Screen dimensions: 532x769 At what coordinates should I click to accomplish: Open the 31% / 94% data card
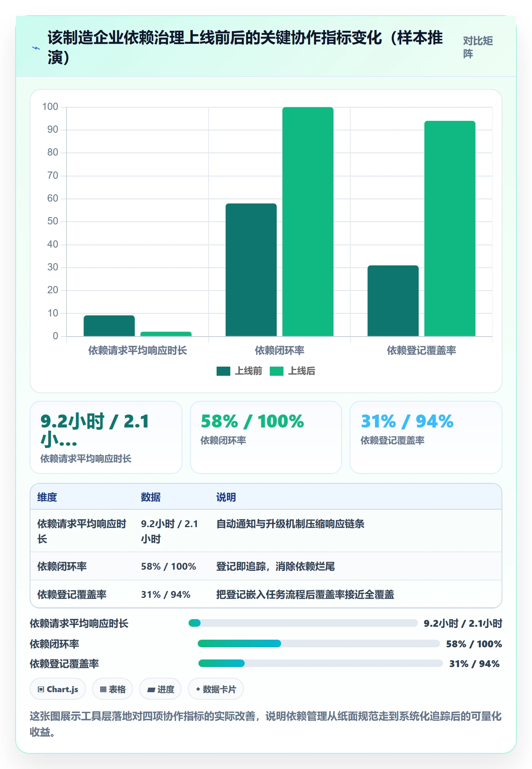coord(426,437)
